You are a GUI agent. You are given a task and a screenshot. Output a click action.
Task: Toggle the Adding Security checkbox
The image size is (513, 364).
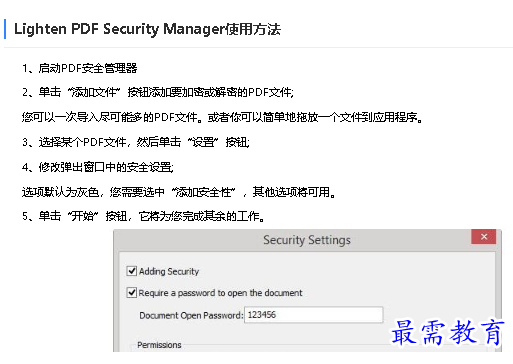point(132,271)
